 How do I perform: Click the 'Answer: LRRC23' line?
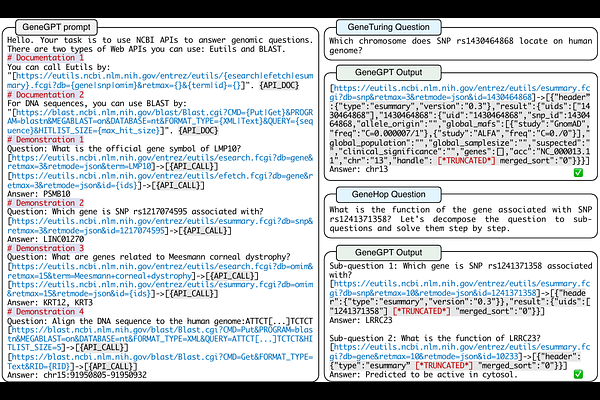[x=361, y=320]
